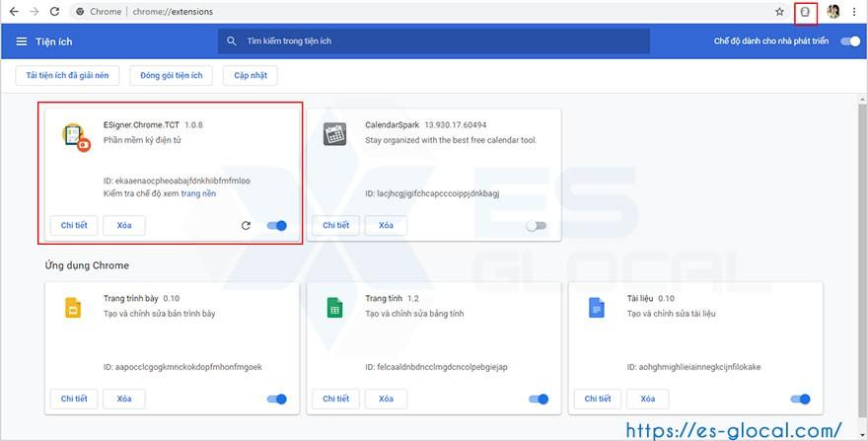Click Xóa for CalendarSpark
Image resolution: width=868 pixels, height=441 pixels.
click(386, 226)
